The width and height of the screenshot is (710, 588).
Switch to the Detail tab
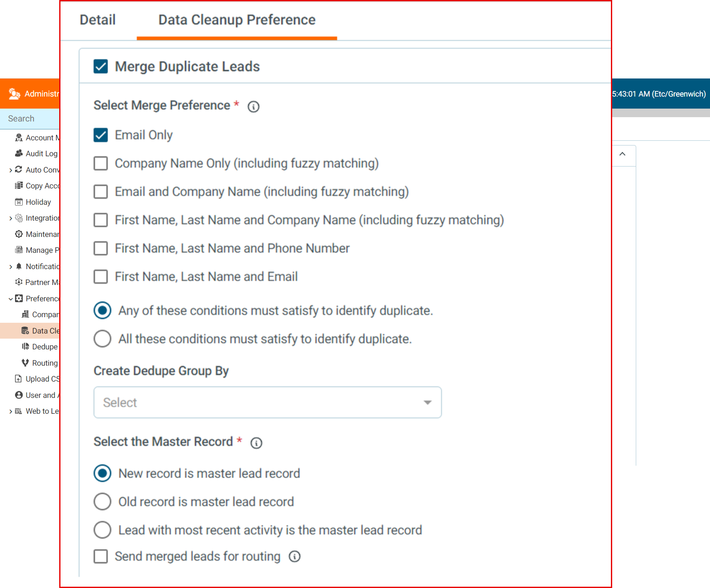point(97,20)
